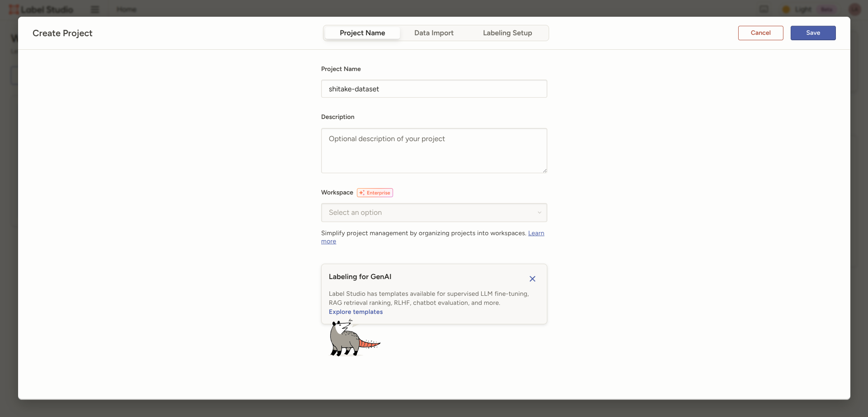Click the Enterprise badge sparkle icon
Viewport: 868px width, 417px height.
(x=362, y=193)
